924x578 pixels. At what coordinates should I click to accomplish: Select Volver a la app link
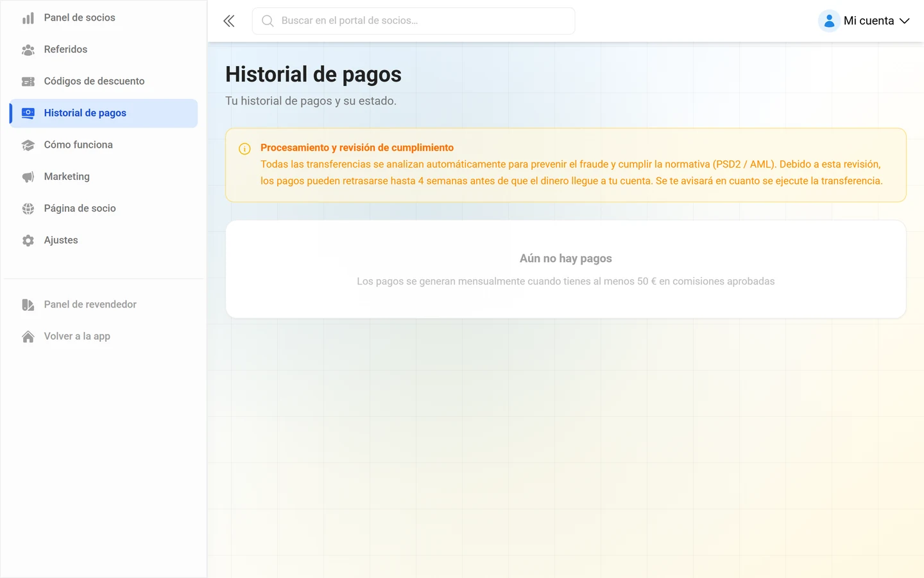point(103,337)
